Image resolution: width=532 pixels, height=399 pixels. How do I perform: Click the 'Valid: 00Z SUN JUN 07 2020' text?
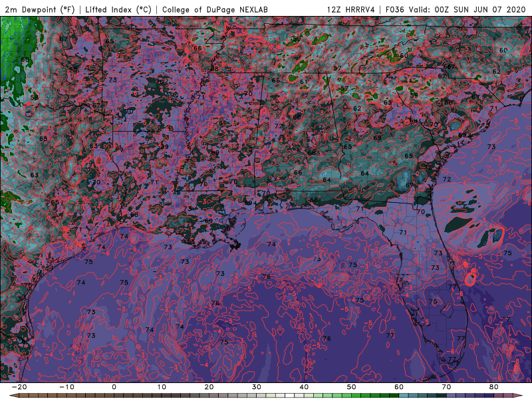pyautogui.click(x=467, y=9)
